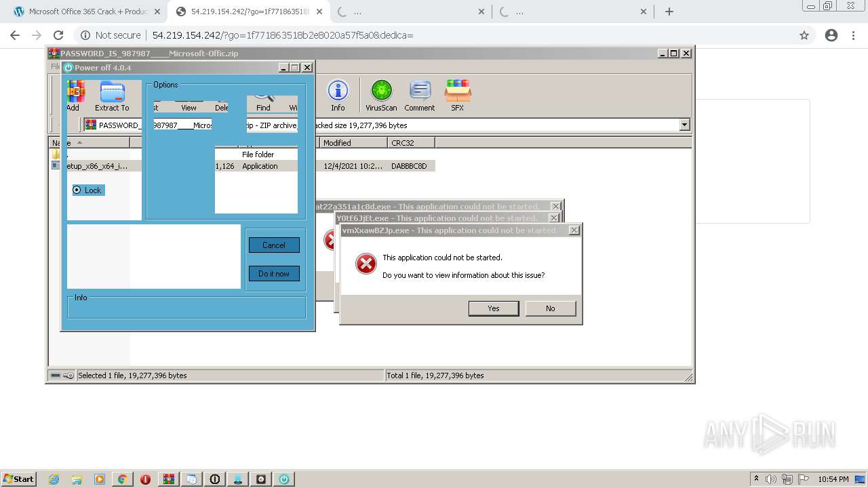Viewport: 868px width, 488px height.
Task: Select the 12/4/2021 modified date cell
Action: 353,166
